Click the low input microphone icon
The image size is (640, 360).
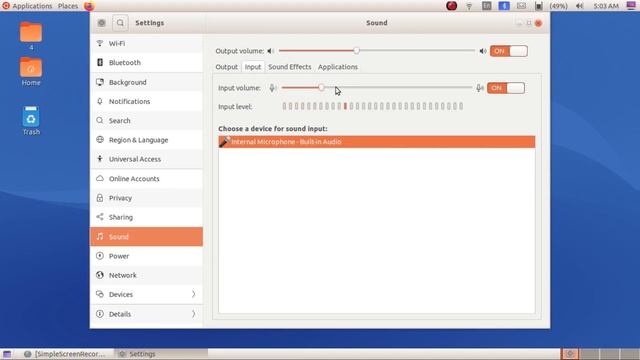tap(273, 88)
